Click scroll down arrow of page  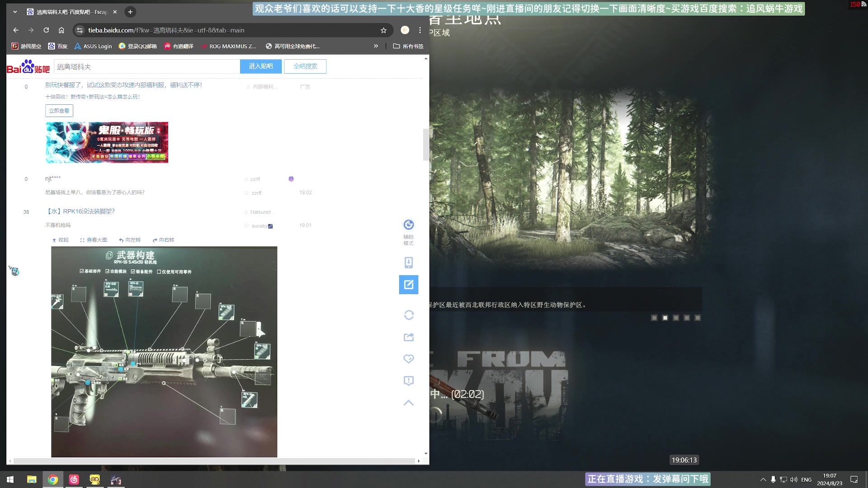click(426, 453)
